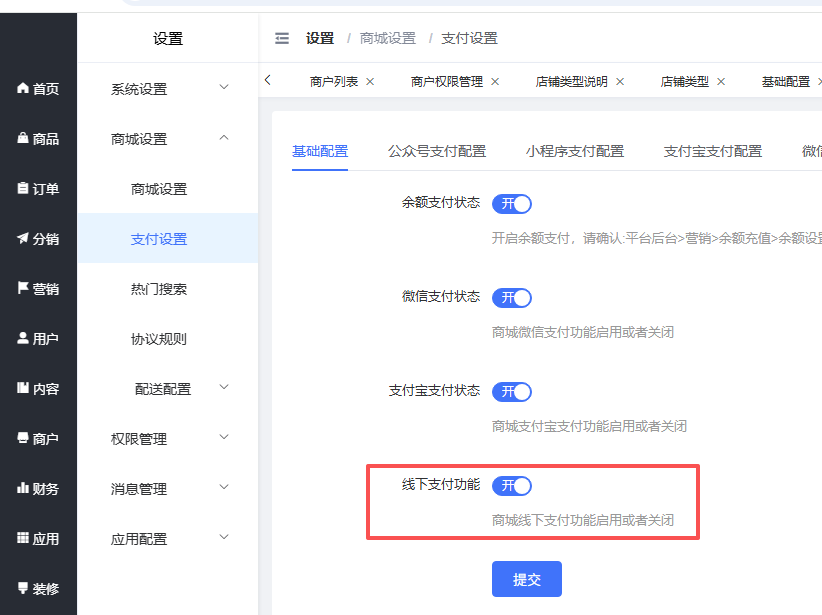Viewport: 822px width, 615px height.
Task: Select the 订单 orders clipboard icon
Action: pos(23,189)
